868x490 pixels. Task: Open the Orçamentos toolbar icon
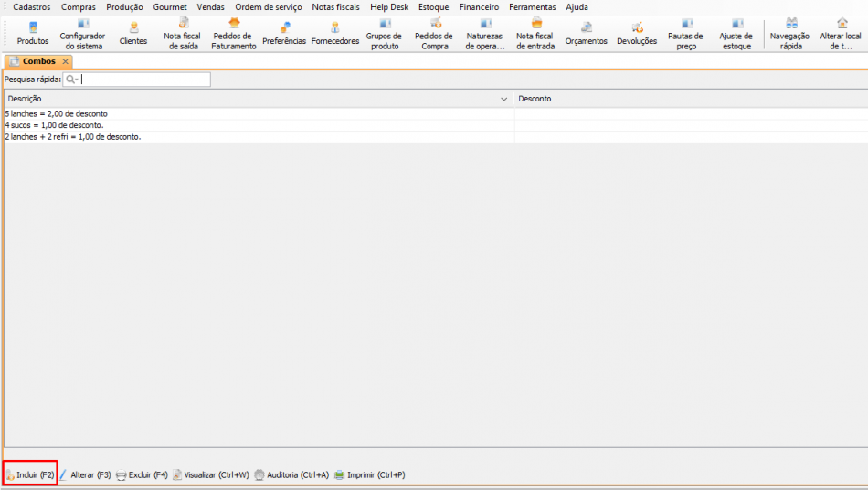[586, 33]
